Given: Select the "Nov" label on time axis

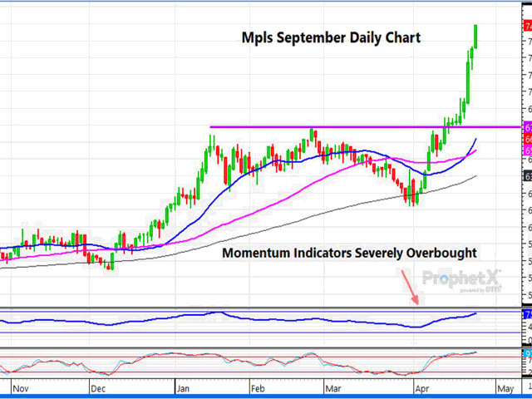Looking at the screenshot, I should click(x=21, y=388).
